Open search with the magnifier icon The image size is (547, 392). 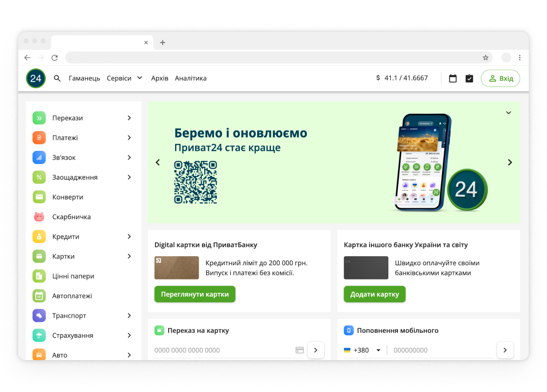57,78
